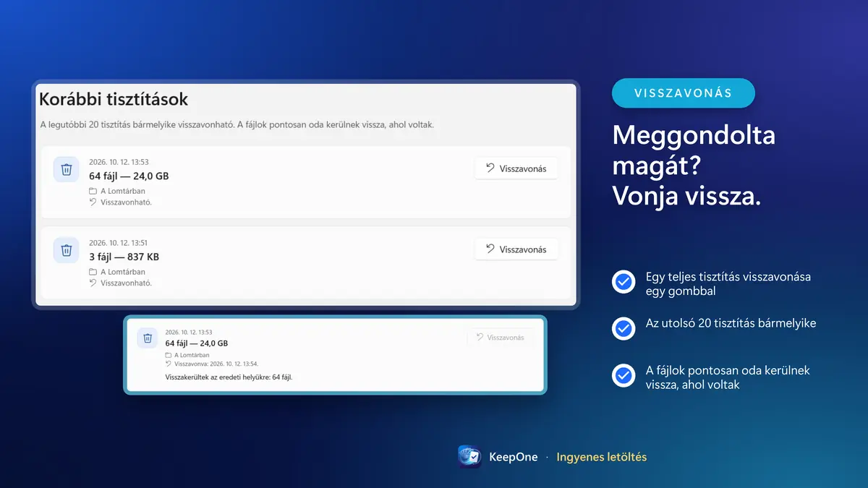The image size is (868, 488).
Task: Click the KeepOne app logo icon
Action: [469, 457]
